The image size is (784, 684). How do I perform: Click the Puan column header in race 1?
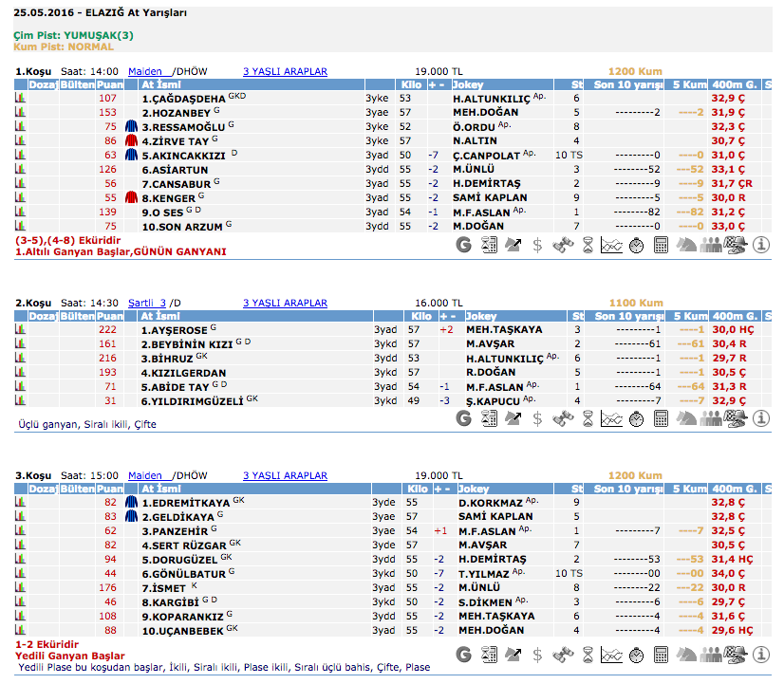pos(110,84)
